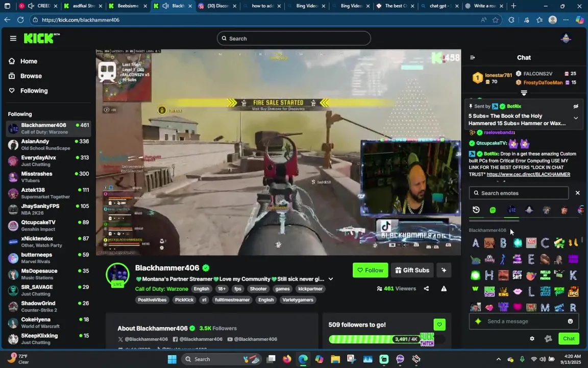The height and width of the screenshot is (368, 588).
Task: Open chat settings gear
Action: pos(532,338)
